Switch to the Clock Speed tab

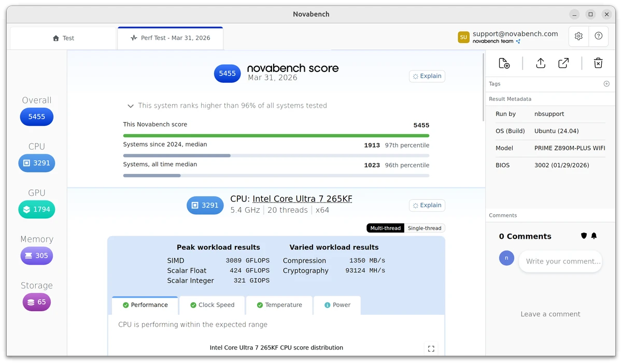click(213, 305)
